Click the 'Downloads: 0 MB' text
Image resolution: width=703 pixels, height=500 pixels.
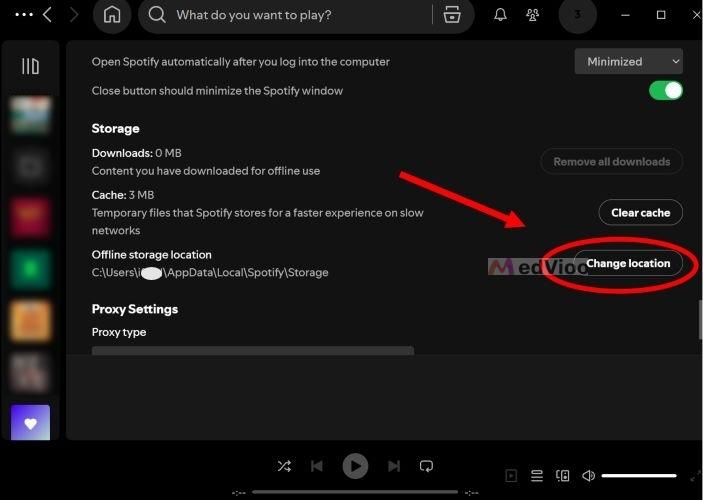(x=136, y=153)
